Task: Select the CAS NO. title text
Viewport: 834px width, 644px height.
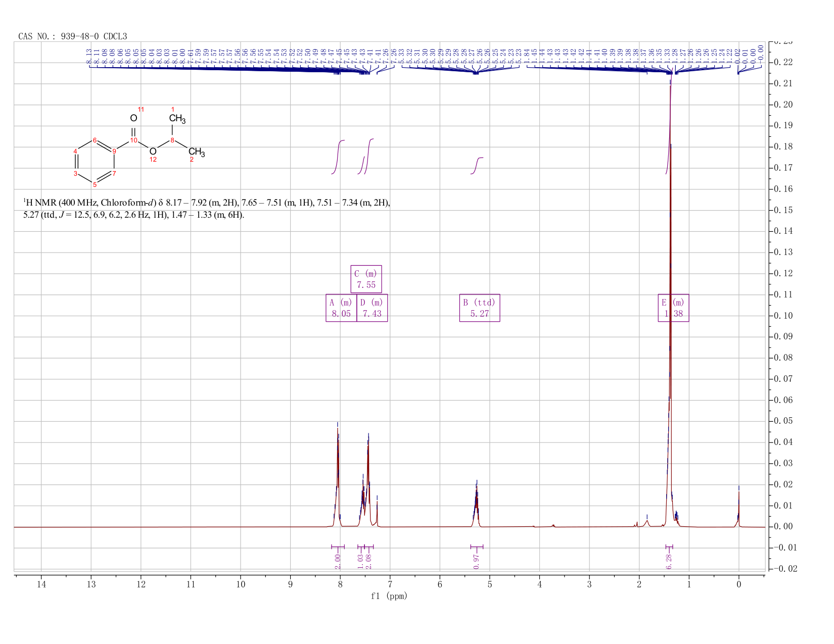Action: click(x=73, y=36)
